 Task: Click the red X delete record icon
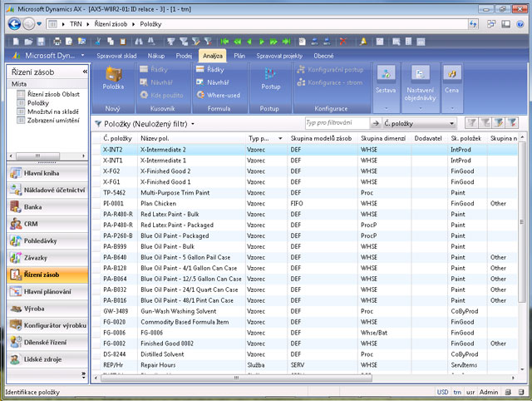click(343, 42)
